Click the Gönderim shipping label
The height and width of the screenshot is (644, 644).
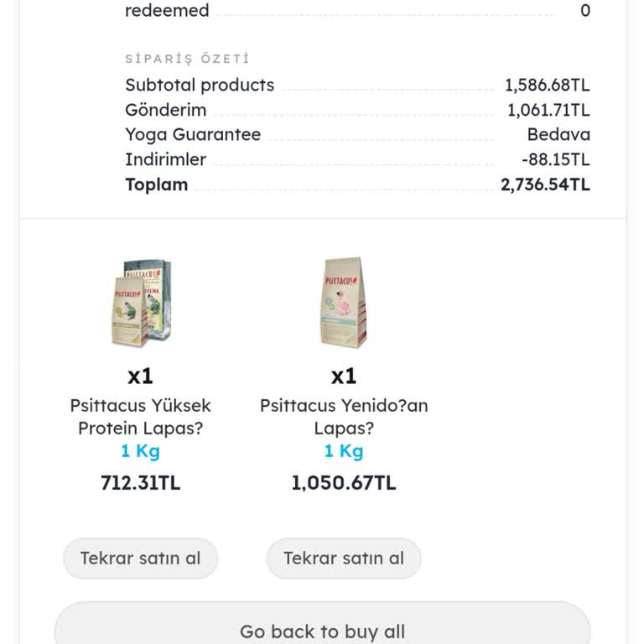click(x=165, y=110)
